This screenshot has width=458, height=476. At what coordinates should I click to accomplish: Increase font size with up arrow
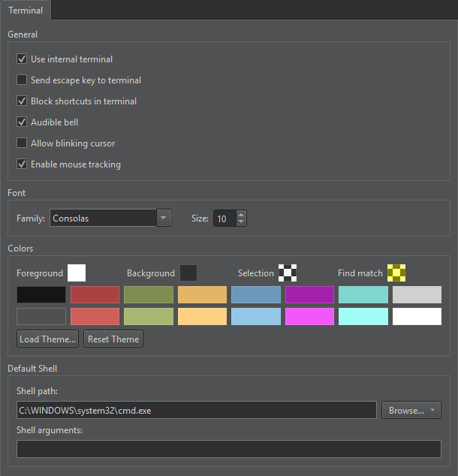241,215
